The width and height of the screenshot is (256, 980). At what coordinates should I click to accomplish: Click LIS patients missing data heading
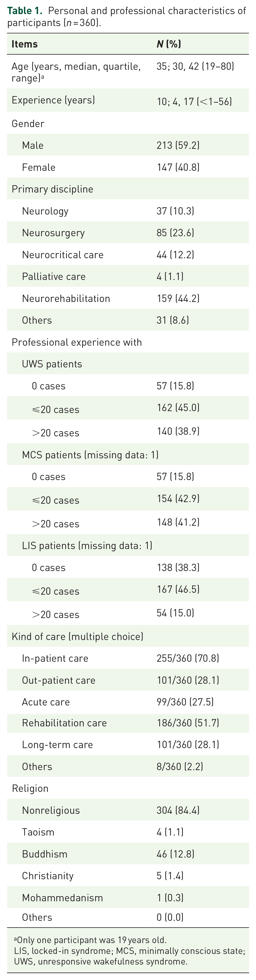[87, 546]
